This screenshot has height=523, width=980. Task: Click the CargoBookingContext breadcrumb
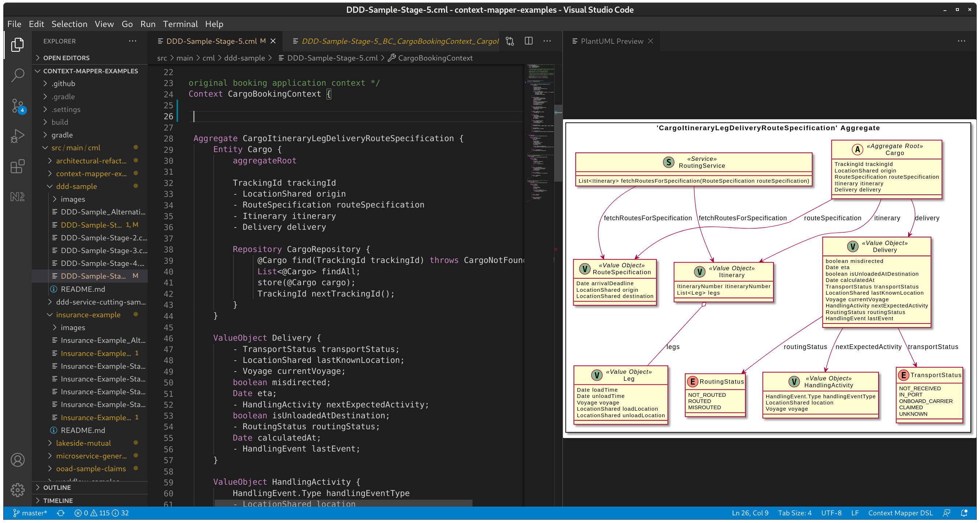(x=435, y=58)
